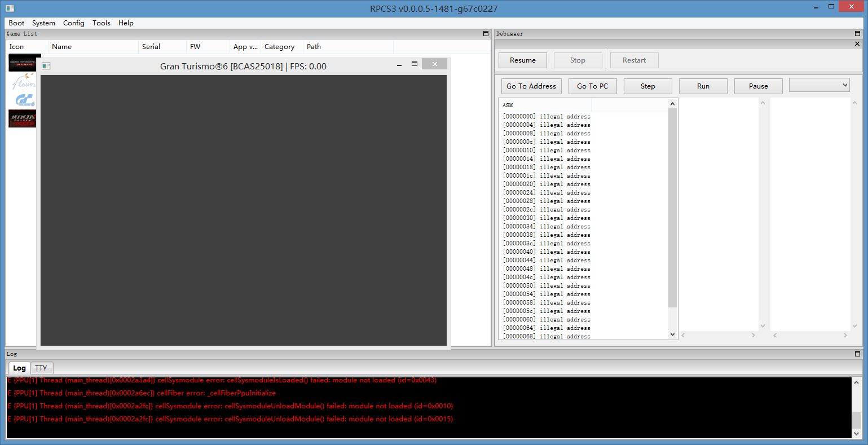The image size is (868, 445).
Task: Open the Config menu
Action: tap(73, 23)
